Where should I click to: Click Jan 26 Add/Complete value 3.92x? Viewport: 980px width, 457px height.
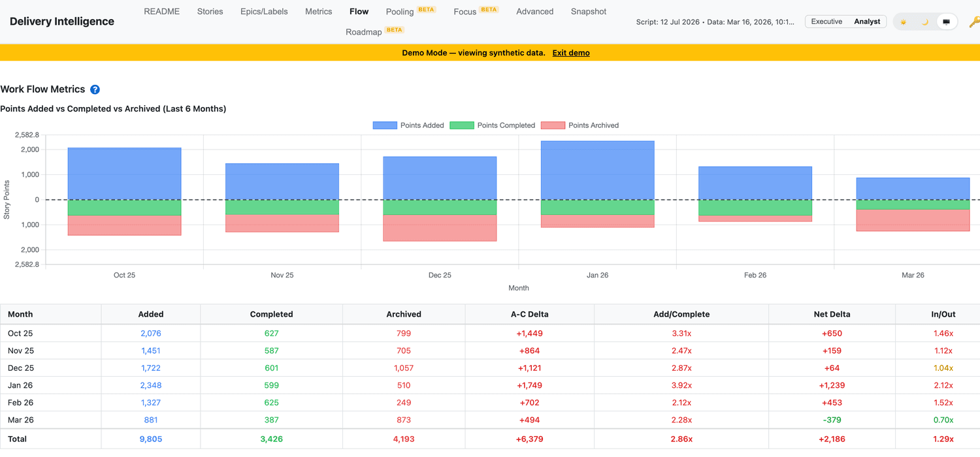tap(681, 385)
